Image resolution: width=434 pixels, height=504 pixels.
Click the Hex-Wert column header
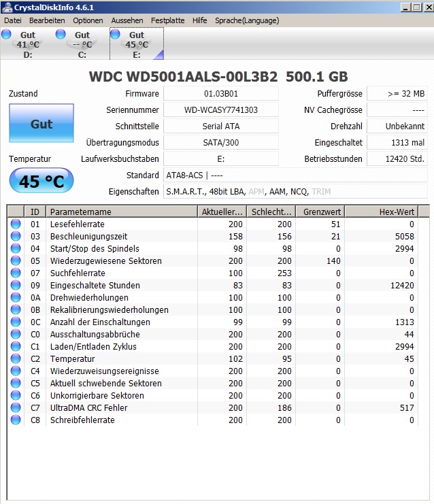pyautogui.click(x=382, y=212)
